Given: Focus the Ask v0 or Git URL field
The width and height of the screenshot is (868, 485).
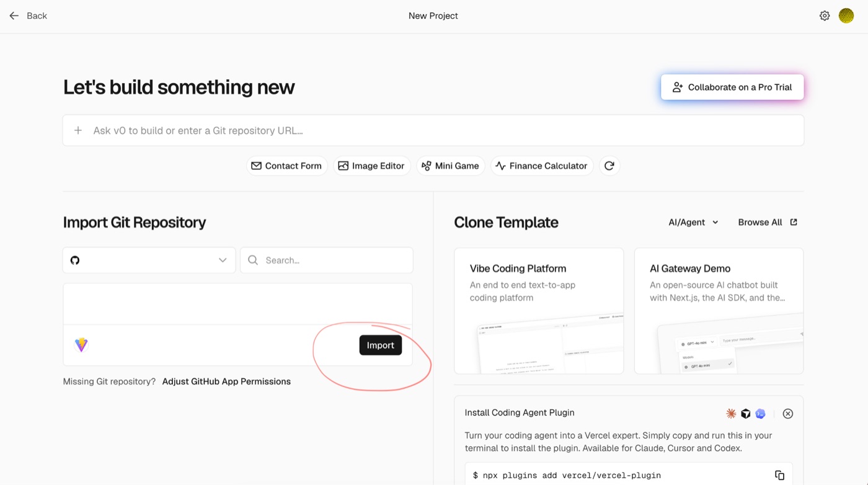Looking at the screenshot, I should [433, 130].
